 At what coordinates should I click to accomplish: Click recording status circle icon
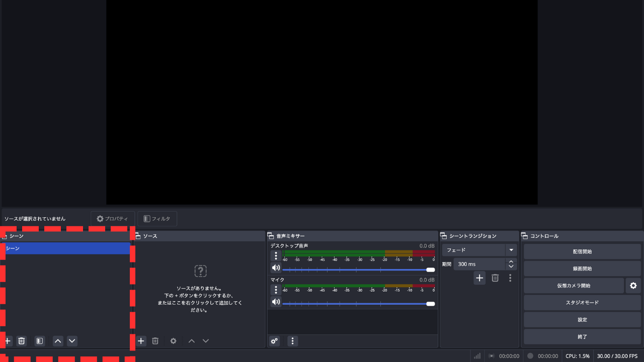pos(530,356)
